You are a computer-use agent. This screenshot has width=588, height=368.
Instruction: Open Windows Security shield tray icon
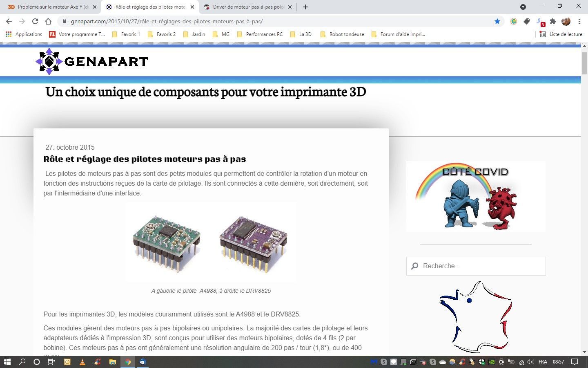(482, 362)
